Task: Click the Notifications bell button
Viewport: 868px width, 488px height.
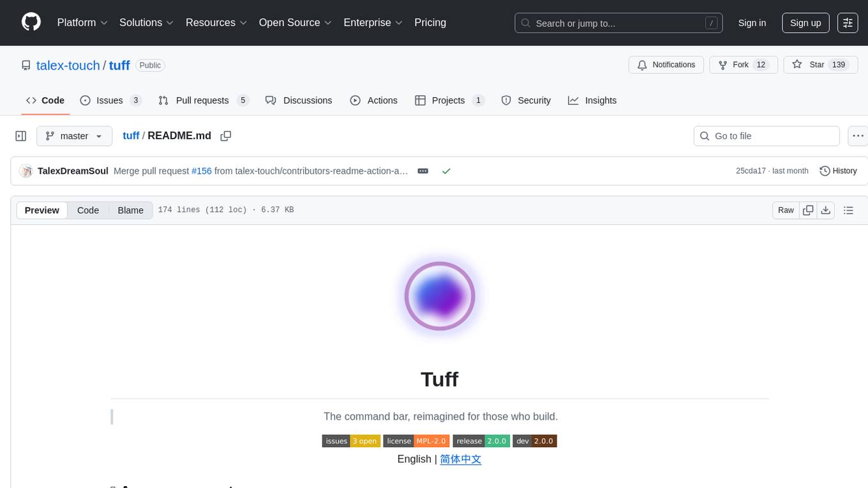Action: pos(666,65)
